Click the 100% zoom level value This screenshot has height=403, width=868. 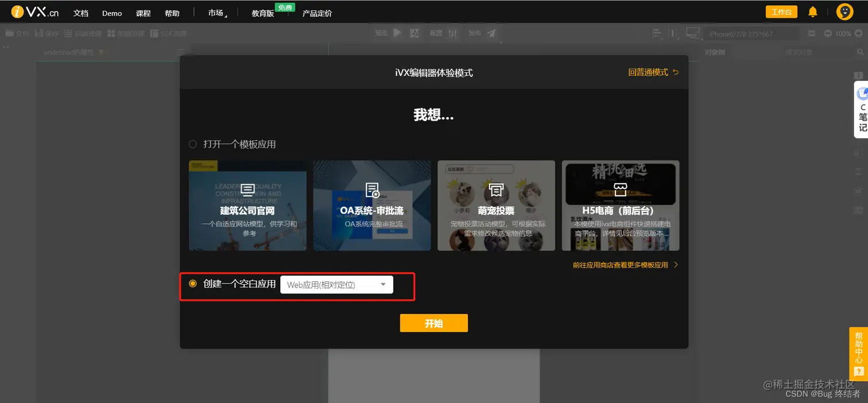(x=843, y=34)
